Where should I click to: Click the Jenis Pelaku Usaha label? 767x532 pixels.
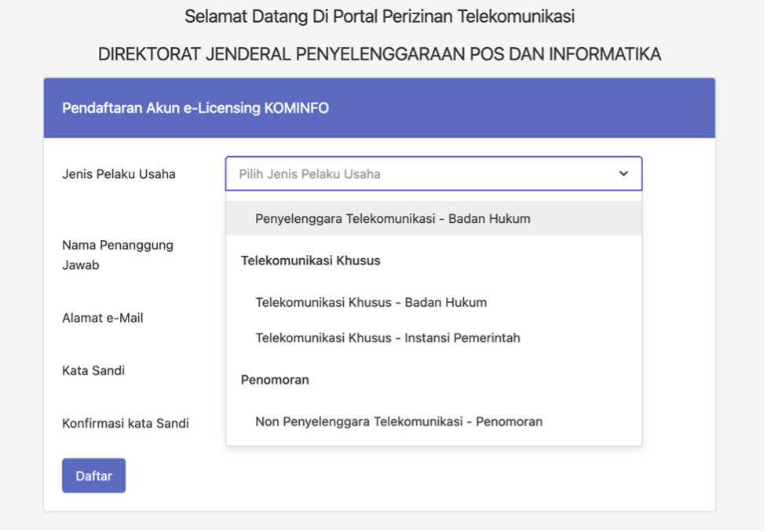click(x=119, y=174)
